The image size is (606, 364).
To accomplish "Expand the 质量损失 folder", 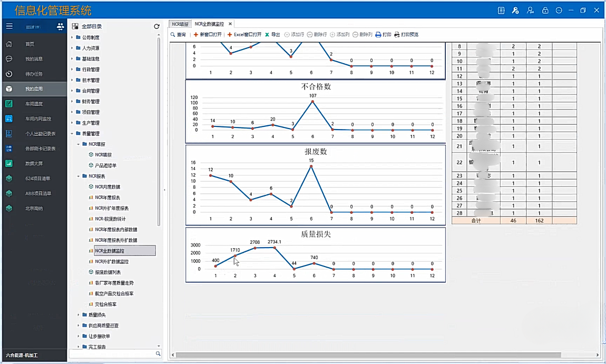I will click(79, 315).
